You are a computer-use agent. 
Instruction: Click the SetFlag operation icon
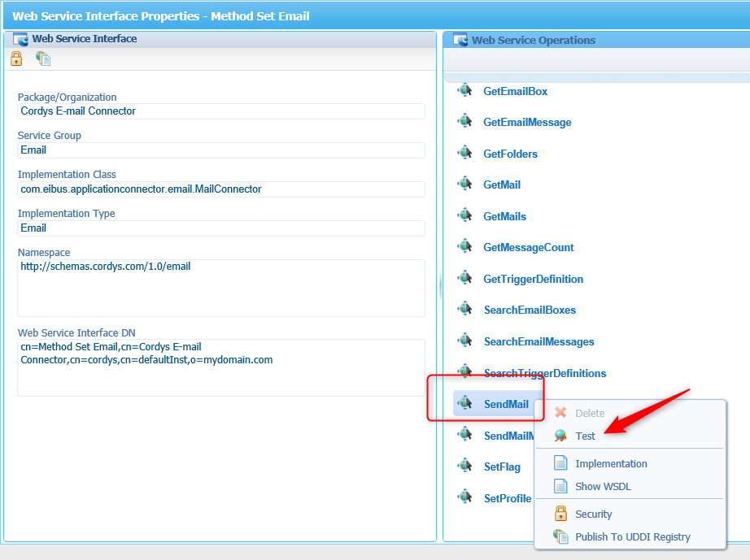[465, 466]
